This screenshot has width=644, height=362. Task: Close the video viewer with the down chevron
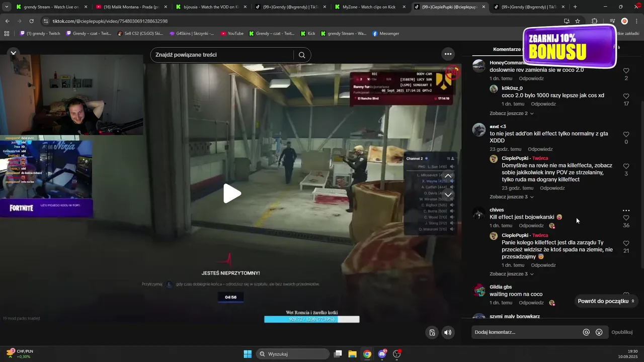[x=14, y=53]
